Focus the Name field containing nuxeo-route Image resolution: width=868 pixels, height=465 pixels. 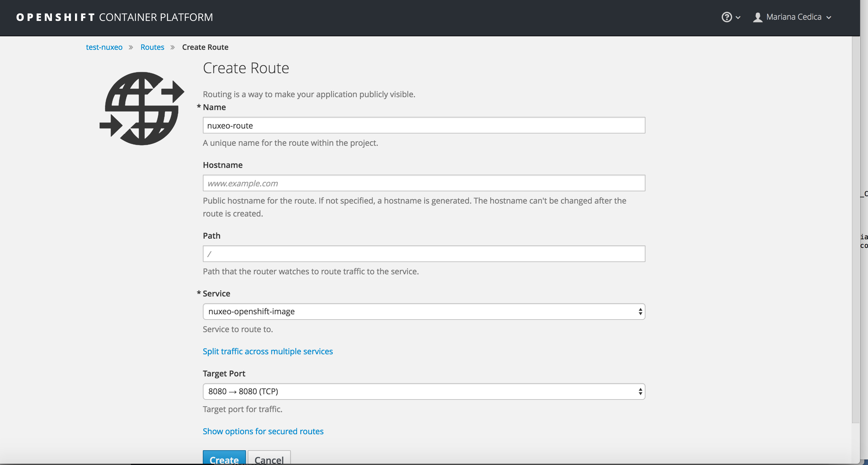[424, 125]
